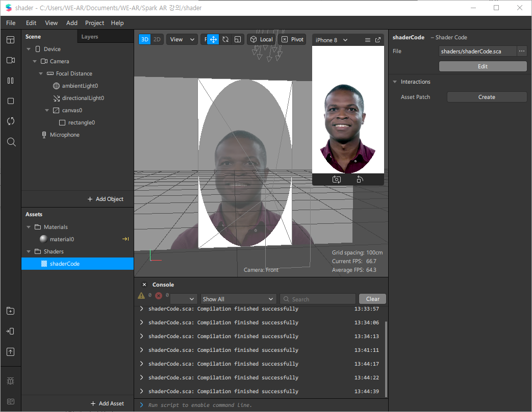Open the workspace layout icon in sidebar
Image resolution: width=532 pixels, height=412 pixels.
[x=11, y=40]
